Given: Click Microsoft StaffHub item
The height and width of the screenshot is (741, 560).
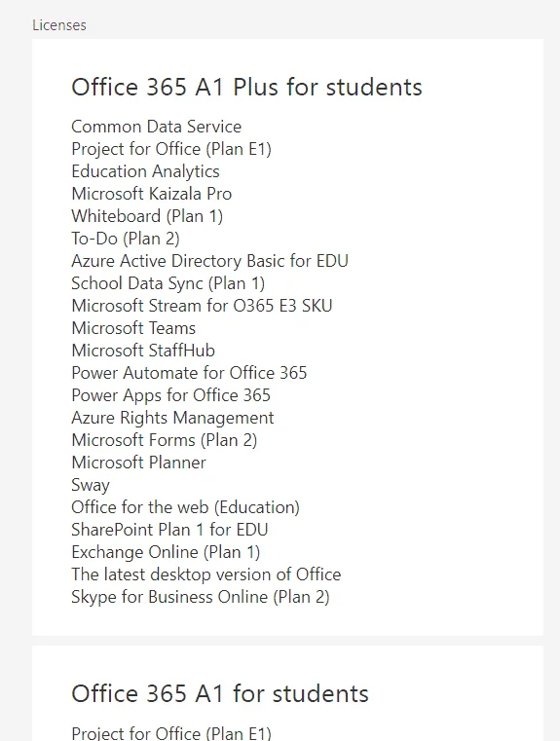Looking at the screenshot, I should pos(143,351).
